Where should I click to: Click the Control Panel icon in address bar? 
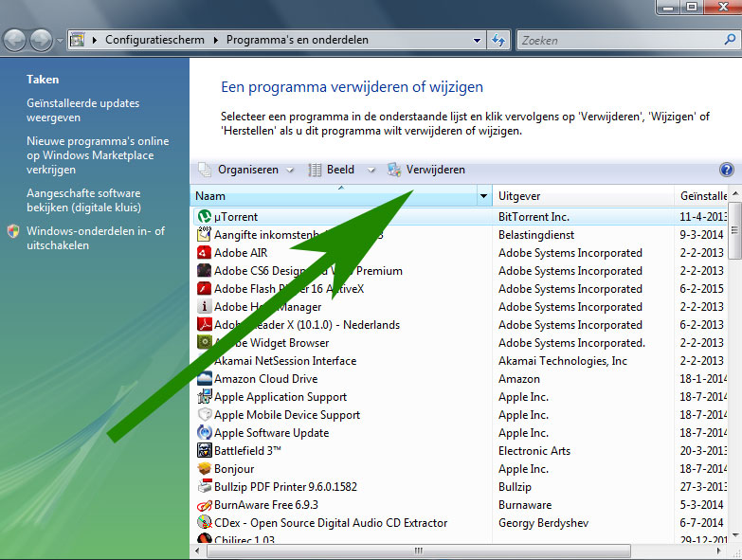tap(78, 40)
